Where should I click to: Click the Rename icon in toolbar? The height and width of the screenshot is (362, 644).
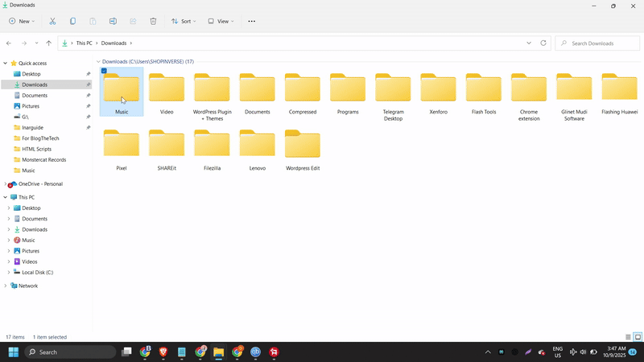pyautogui.click(x=113, y=21)
